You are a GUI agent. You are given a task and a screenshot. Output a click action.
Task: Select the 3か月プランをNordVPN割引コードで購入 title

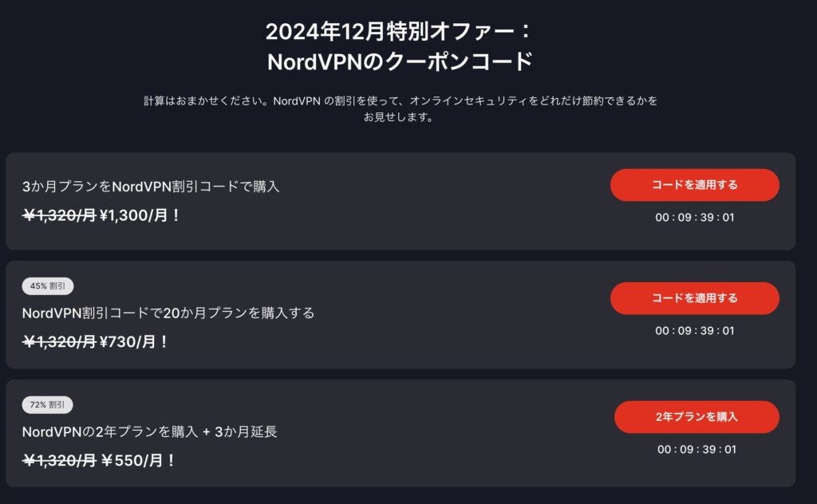151,187
